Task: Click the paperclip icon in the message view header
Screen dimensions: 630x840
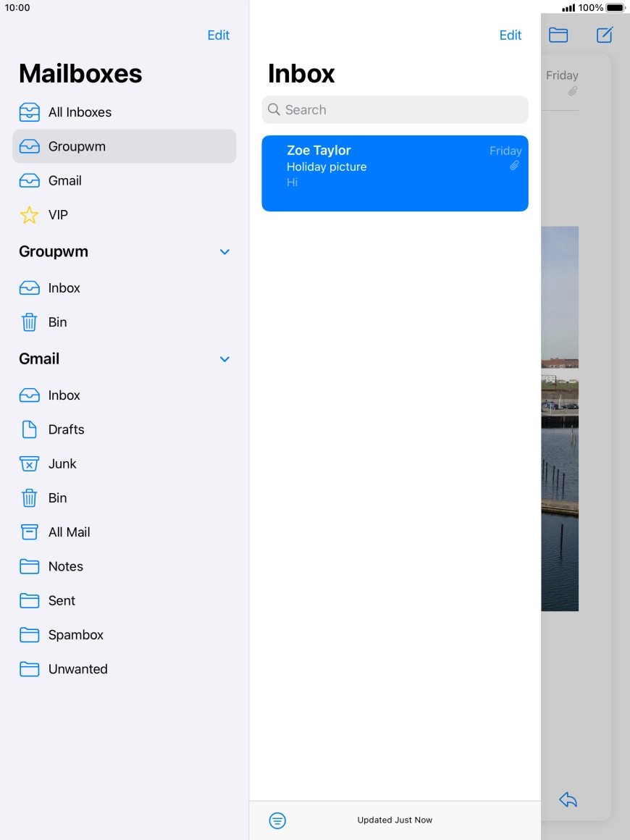Action: coord(573,91)
